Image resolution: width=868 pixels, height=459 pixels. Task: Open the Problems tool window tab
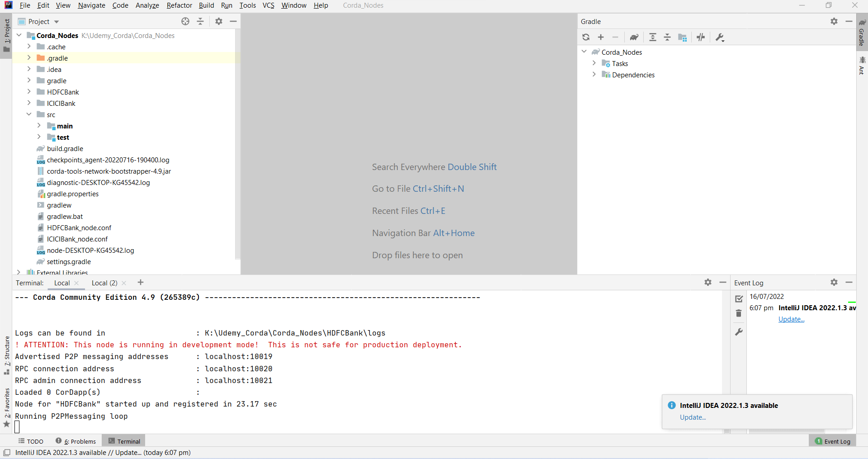pos(76,441)
